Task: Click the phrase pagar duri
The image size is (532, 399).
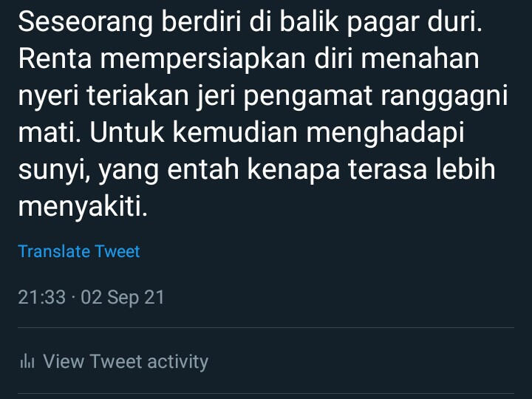Action: point(415,23)
